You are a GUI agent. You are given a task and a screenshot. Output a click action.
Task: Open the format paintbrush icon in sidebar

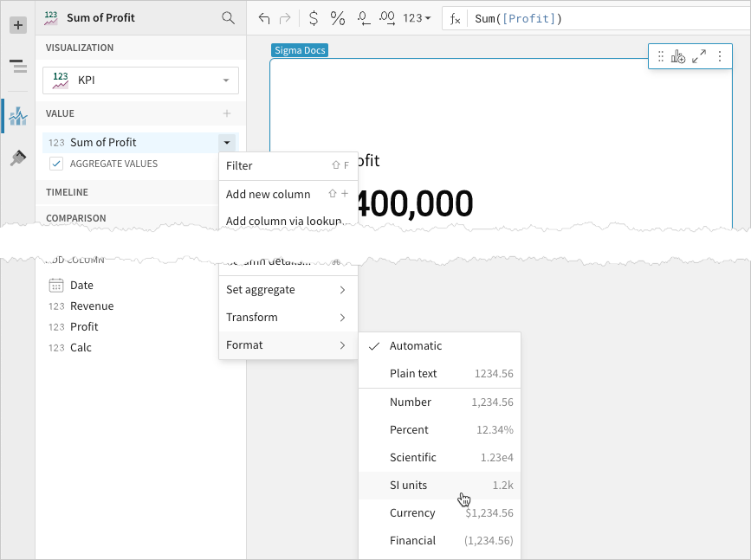(x=17, y=158)
